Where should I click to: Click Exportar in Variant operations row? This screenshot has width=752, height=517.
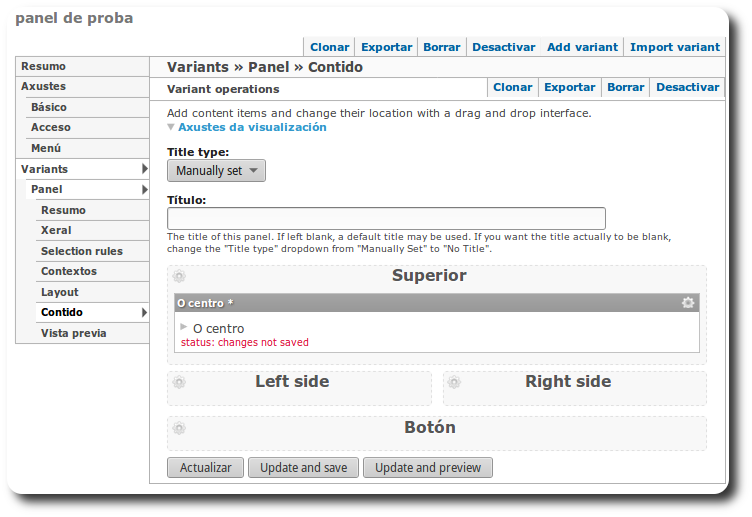[569, 87]
